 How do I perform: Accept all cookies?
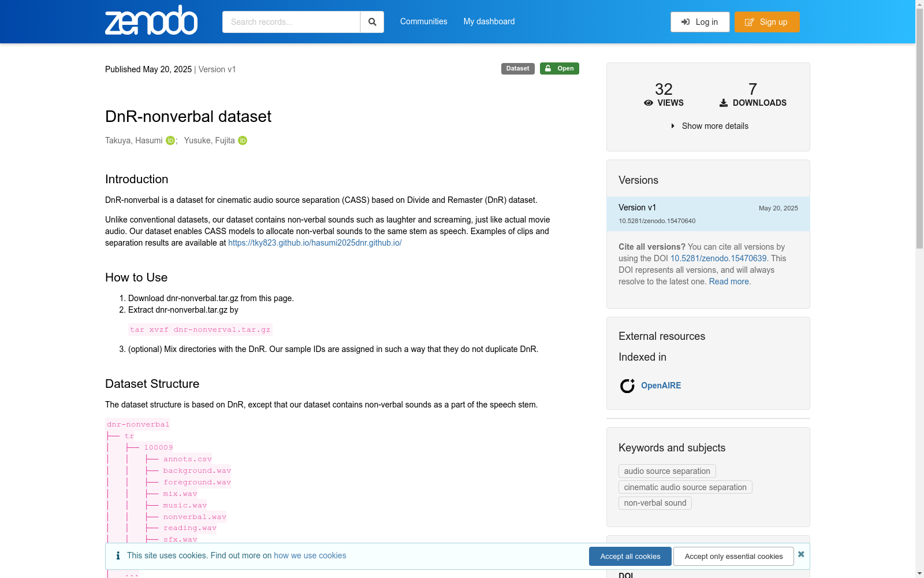tap(630, 556)
